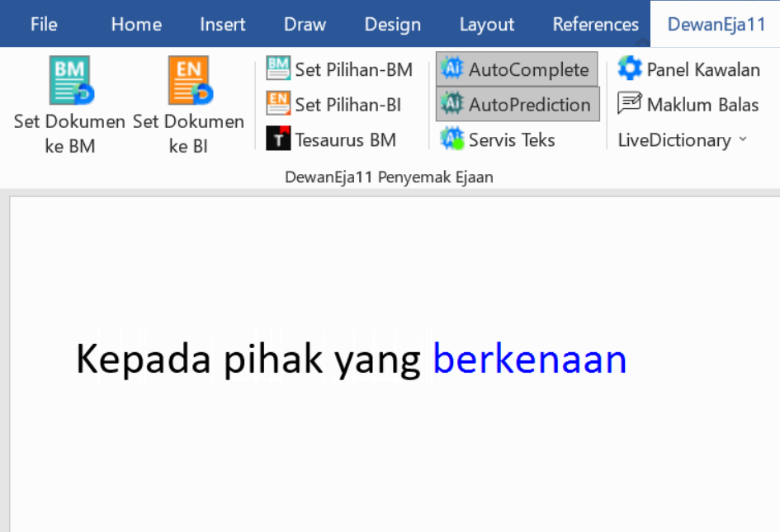Toggle AutoComplete off
The image size is (780, 532).
pos(516,69)
